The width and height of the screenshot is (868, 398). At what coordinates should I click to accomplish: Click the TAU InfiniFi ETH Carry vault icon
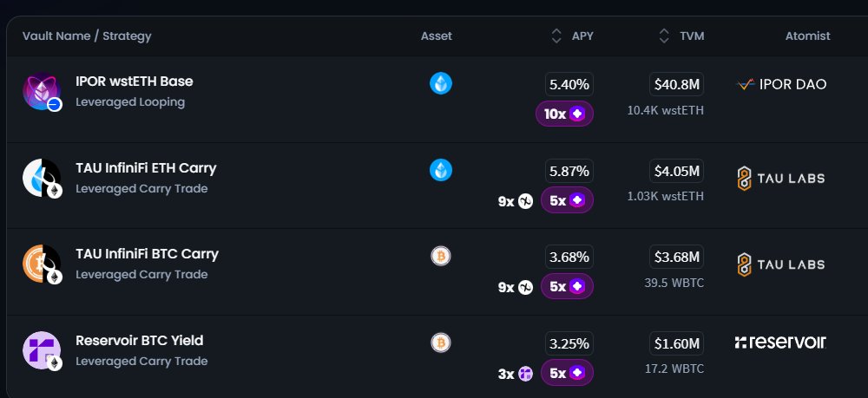coord(41,177)
